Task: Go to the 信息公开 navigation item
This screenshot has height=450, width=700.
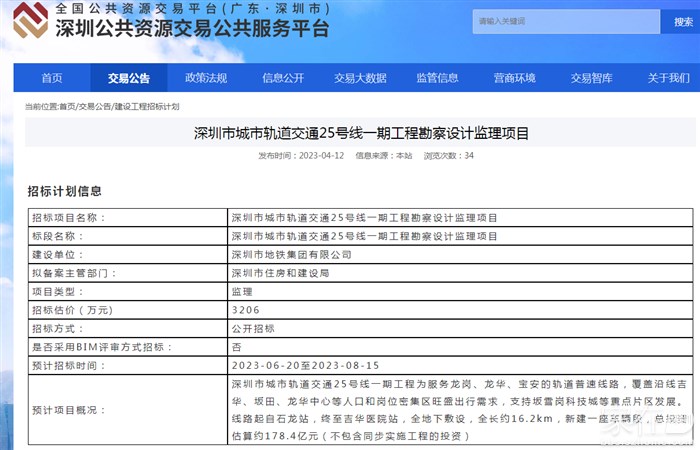Action: click(x=283, y=78)
